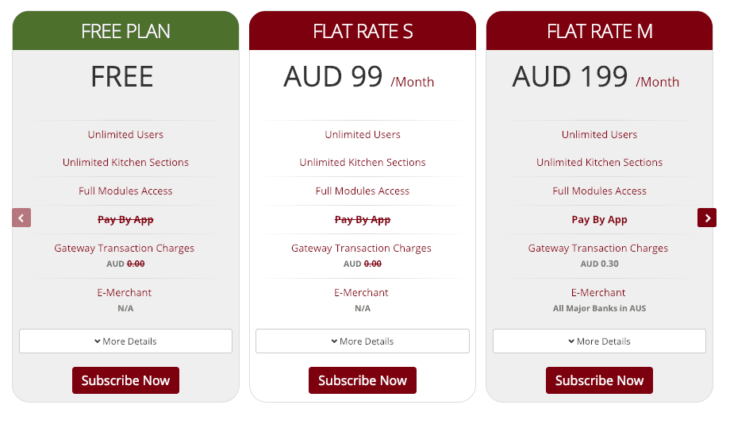The image size is (730, 428).
Task: Subscribe to the Flat Rate M plan
Action: coord(599,380)
